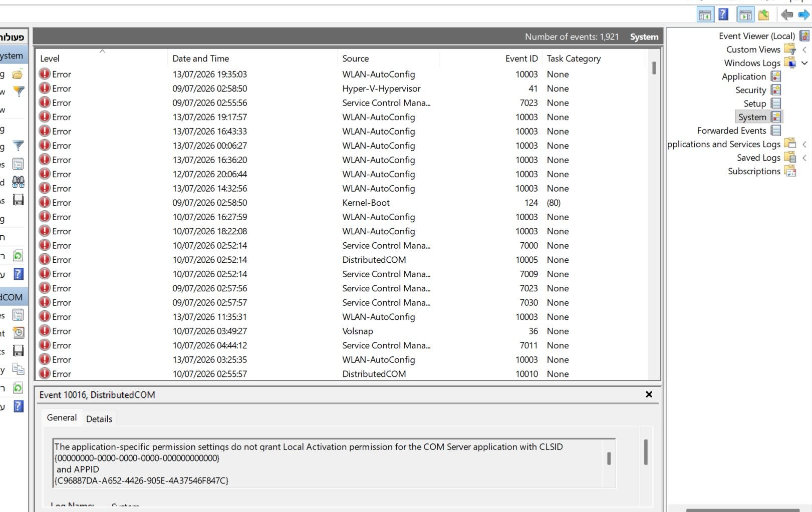The image size is (812, 512).
Task: Click the Attach Task clock icon in Actions
Action: pos(18,332)
